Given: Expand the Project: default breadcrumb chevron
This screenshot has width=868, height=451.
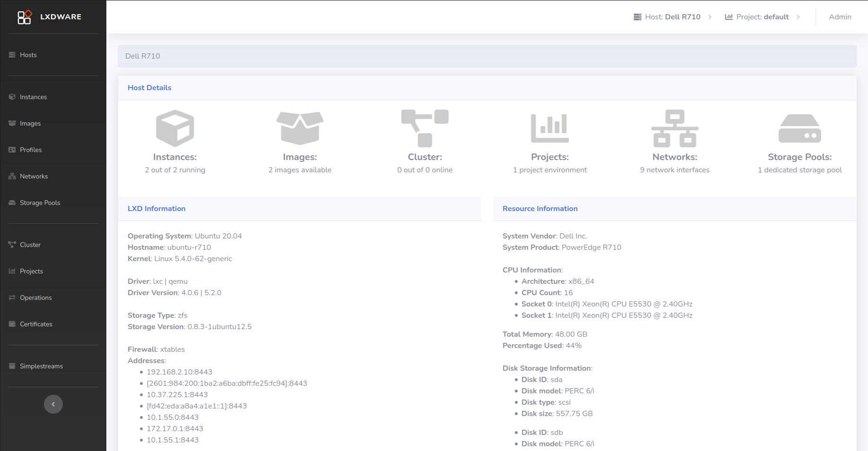Looking at the screenshot, I should (799, 17).
